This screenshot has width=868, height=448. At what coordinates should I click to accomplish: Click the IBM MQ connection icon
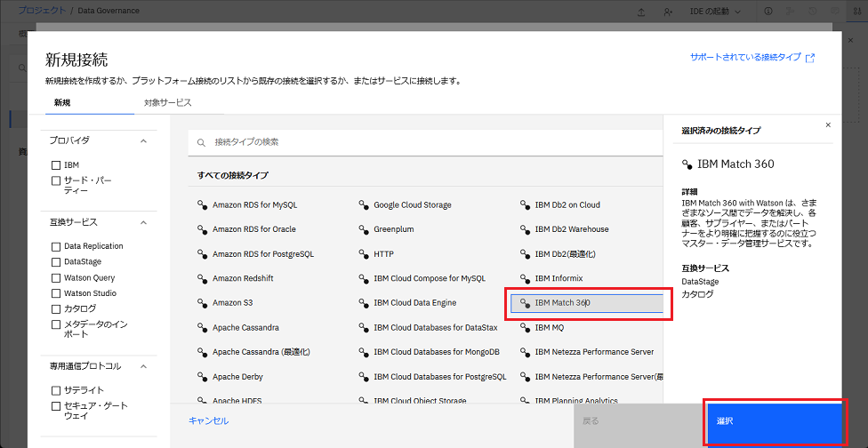525,327
